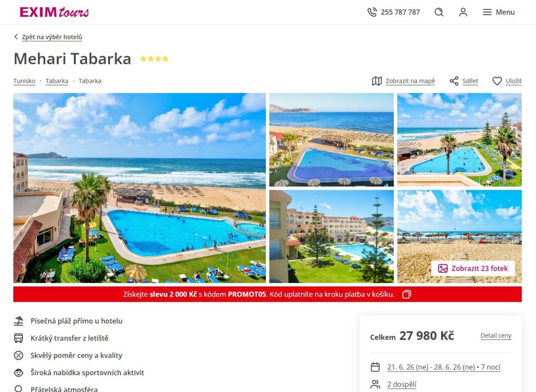Show all photos via Zobrazit 23 fotek
Viewport: 536px width, 392px height.
(473, 268)
